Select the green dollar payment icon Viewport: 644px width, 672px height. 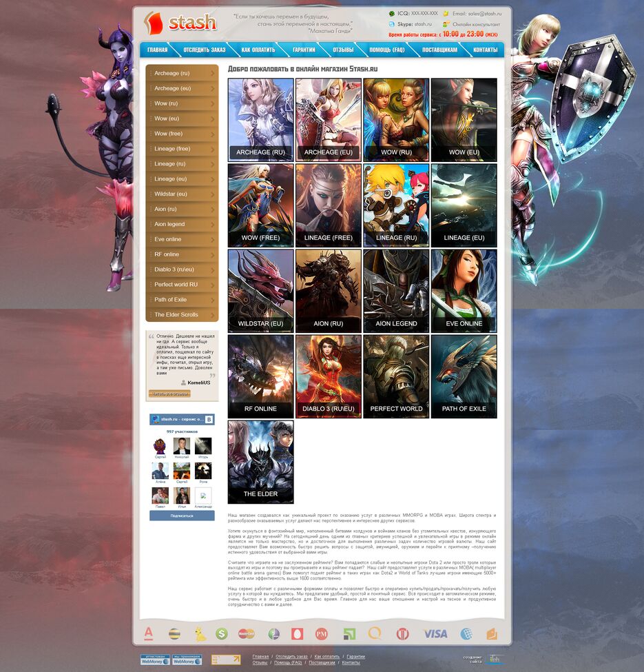[x=221, y=634]
